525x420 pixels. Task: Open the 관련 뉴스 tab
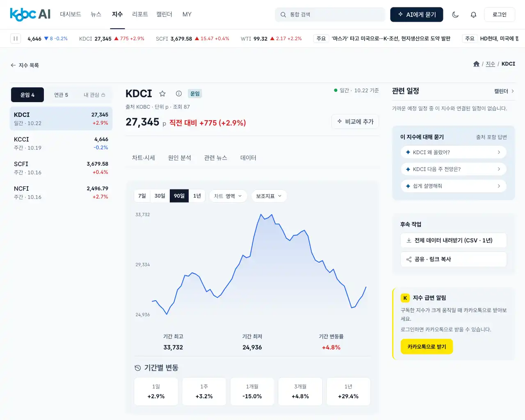(x=216, y=158)
